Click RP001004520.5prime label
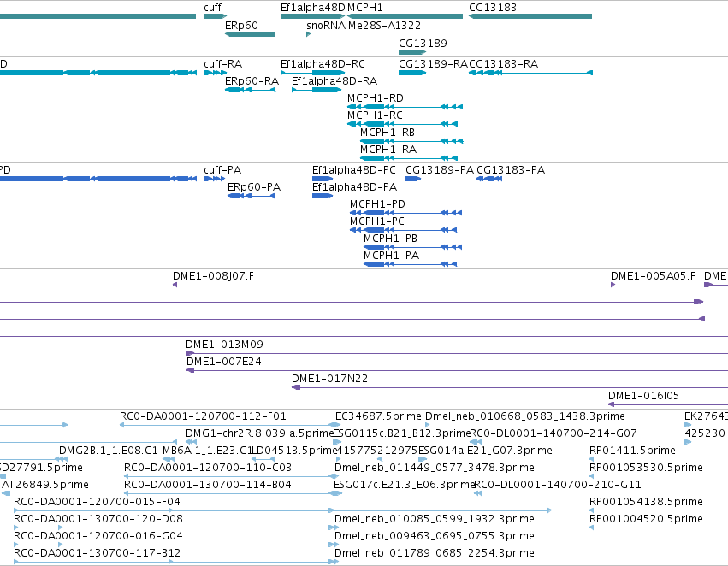Image resolution: width=728 pixels, height=566 pixels. coord(646,520)
